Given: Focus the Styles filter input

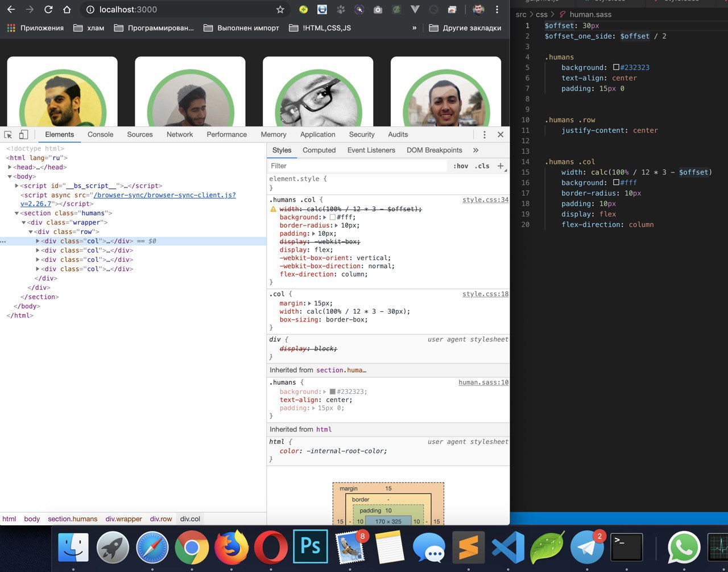Looking at the screenshot, I should point(357,166).
